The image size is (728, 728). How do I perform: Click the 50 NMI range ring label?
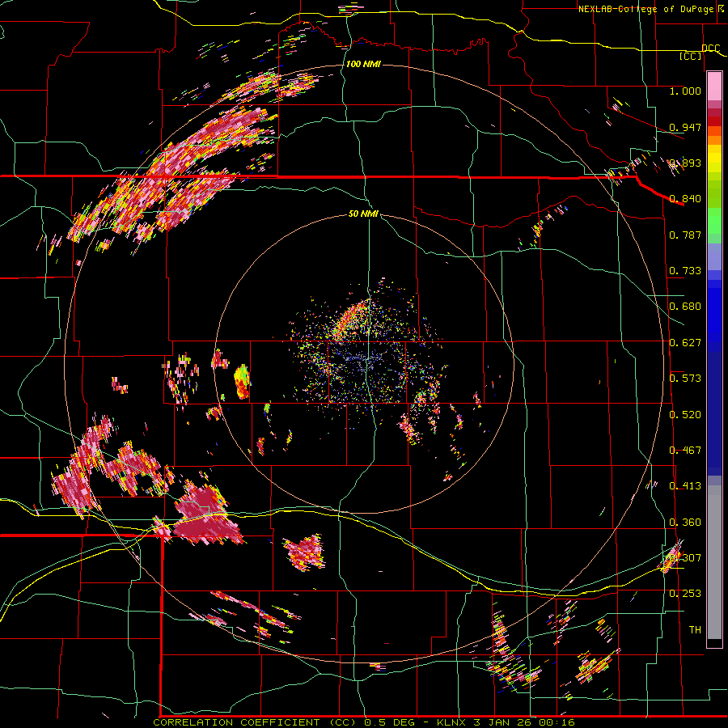(x=363, y=214)
